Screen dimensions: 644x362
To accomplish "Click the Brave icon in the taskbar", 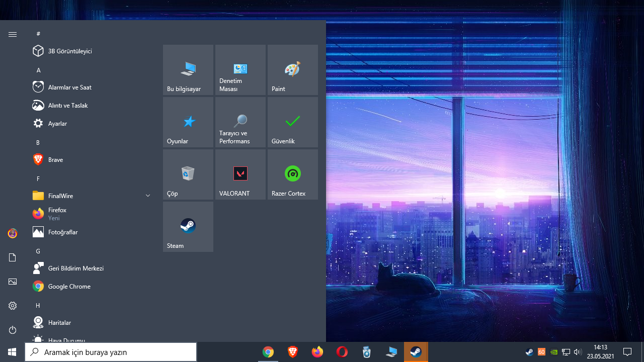I will click(x=292, y=352).
